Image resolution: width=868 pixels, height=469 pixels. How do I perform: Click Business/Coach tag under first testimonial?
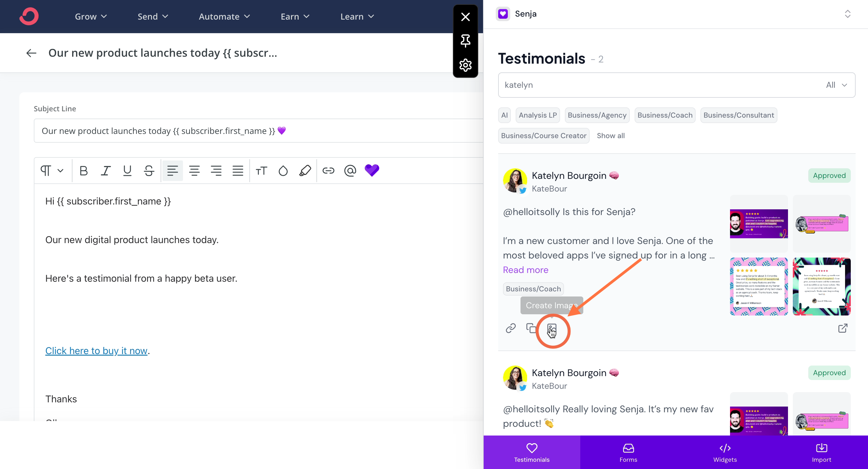click(533, 289)
